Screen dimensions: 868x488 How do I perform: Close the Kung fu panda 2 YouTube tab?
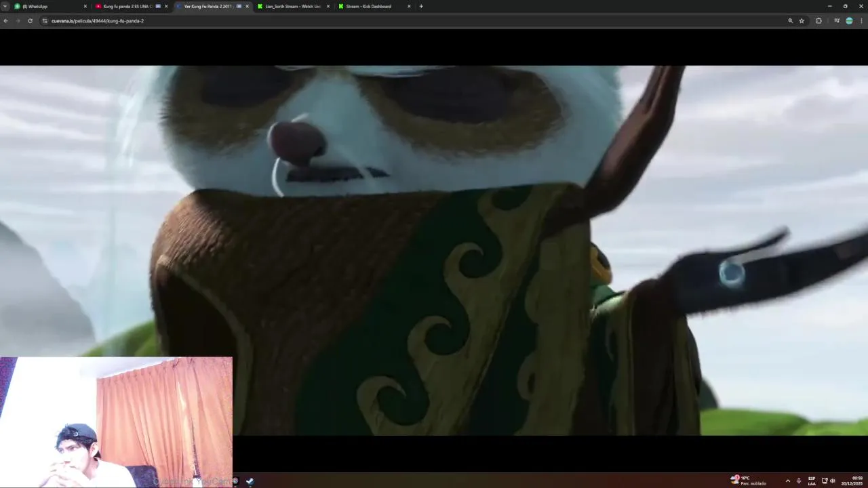coord(166,6)
